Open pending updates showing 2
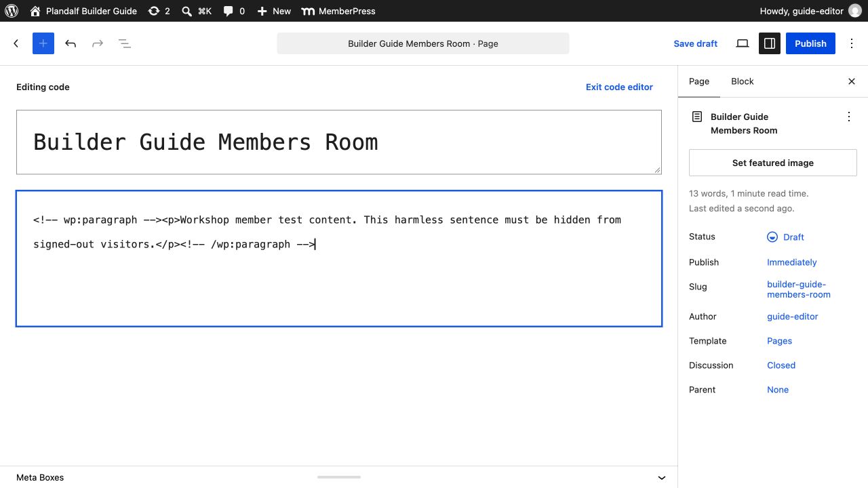Screen dimensions: 868x488 pos(159,11)
